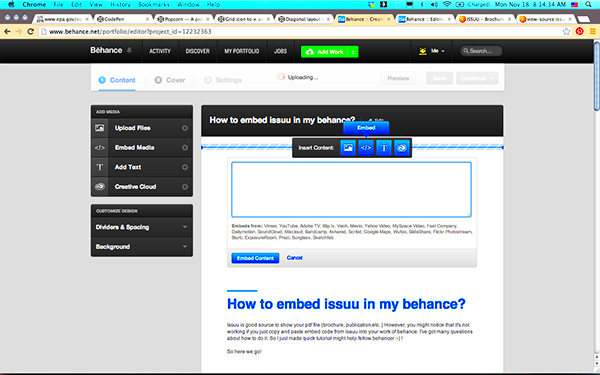Open the Discover nav item
The image size is (600, 375).
point(197,51)
